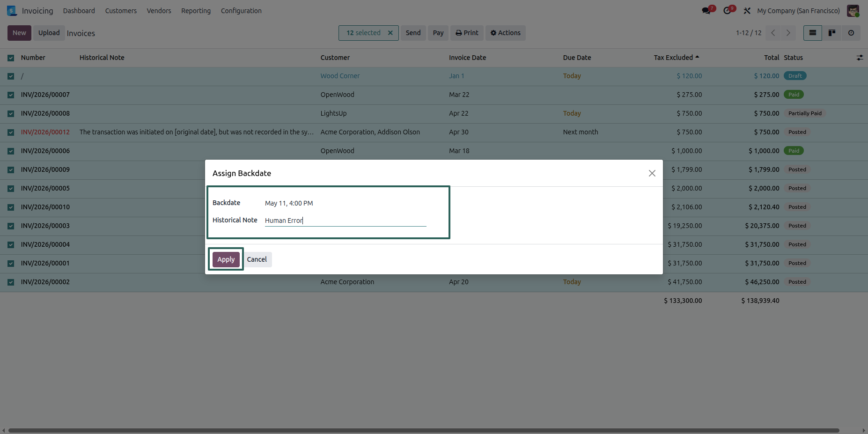
Task: Open the user avatar menu
Action: 853,10
